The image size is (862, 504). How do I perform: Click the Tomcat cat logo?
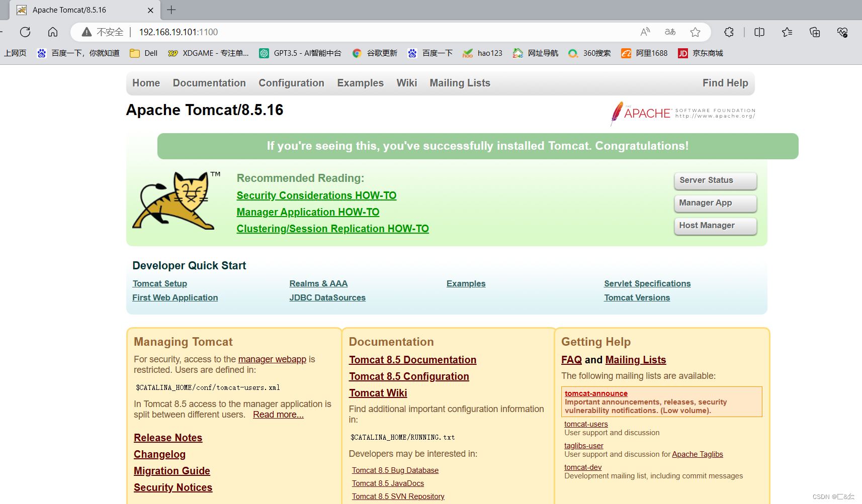pyautogui.click(x=177, y=200)
